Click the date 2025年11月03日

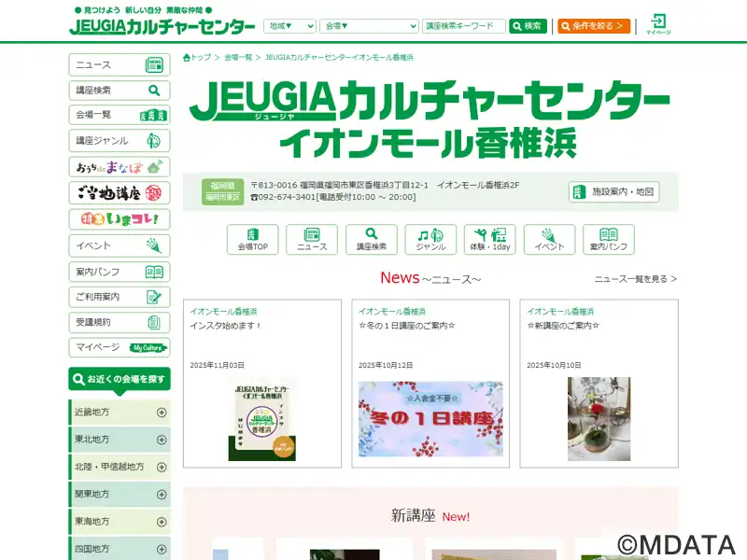click(218, 365)
